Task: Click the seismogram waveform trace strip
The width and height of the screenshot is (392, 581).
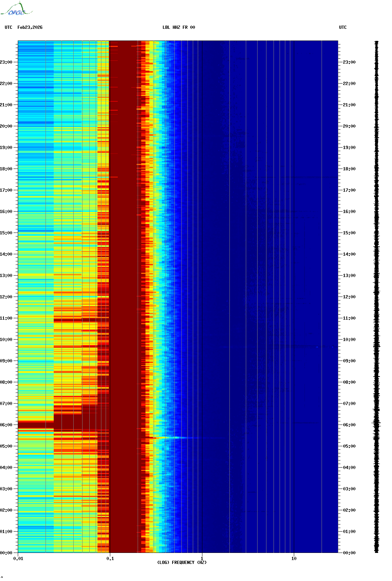Action: (376, 297)
